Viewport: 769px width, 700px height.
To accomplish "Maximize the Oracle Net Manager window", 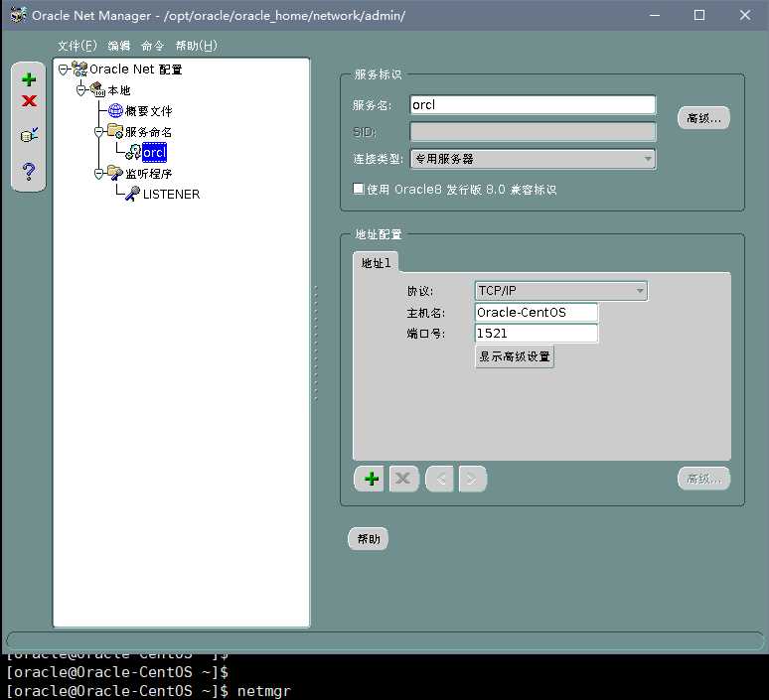I will pyautogui.click(x=699, y=15).
